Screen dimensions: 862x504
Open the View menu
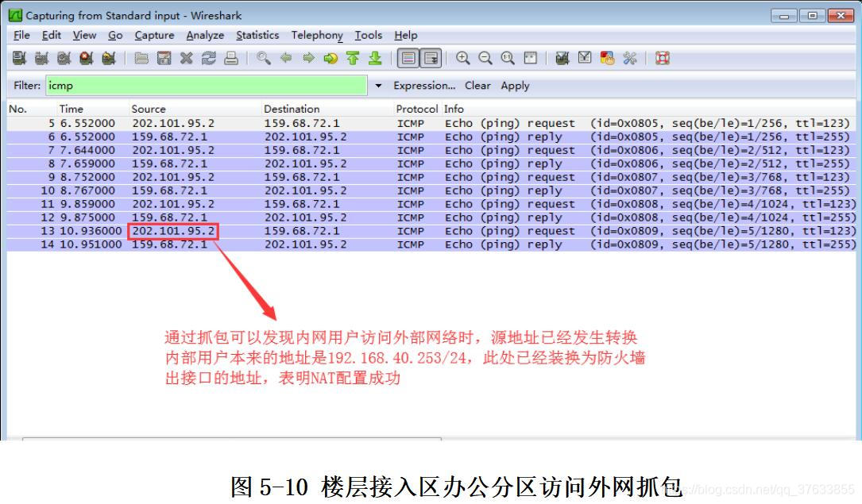click(84, 35)
